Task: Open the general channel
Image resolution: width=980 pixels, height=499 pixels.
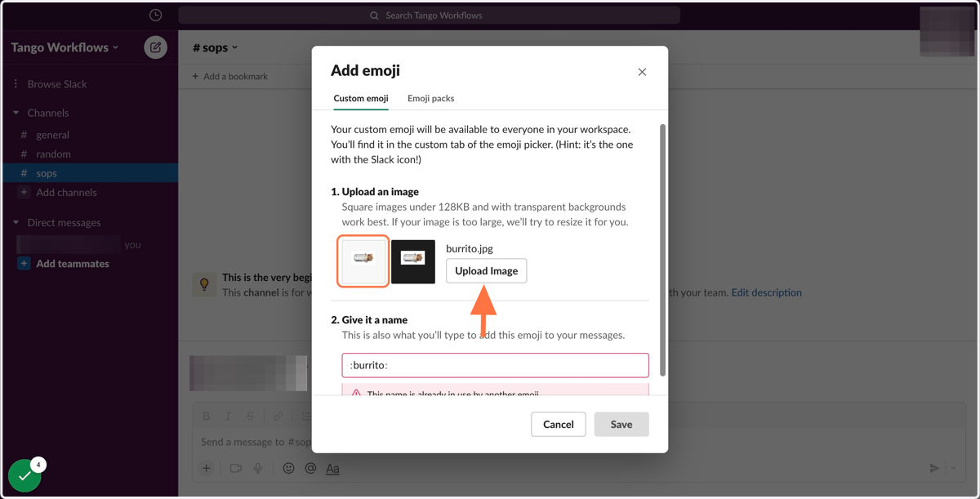Action: tap(53, 135)
